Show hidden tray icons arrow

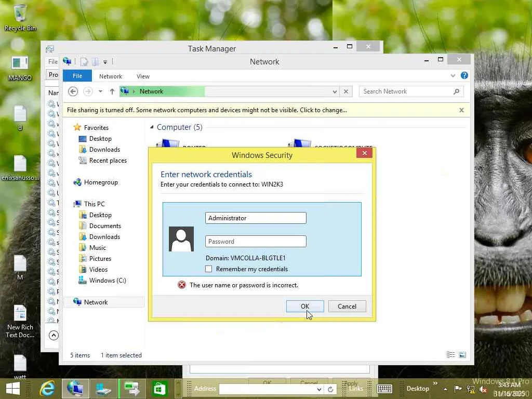445,389
